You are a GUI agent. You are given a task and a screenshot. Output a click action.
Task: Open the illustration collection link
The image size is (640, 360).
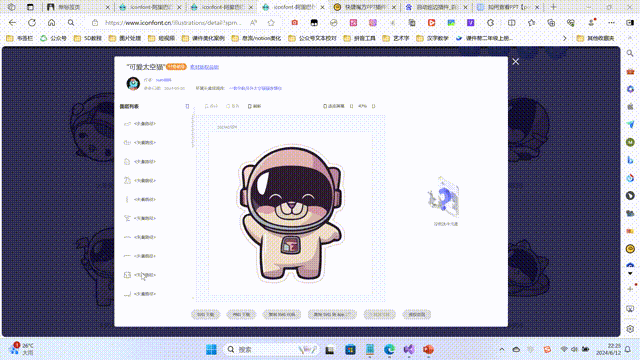tap(255, 88)
